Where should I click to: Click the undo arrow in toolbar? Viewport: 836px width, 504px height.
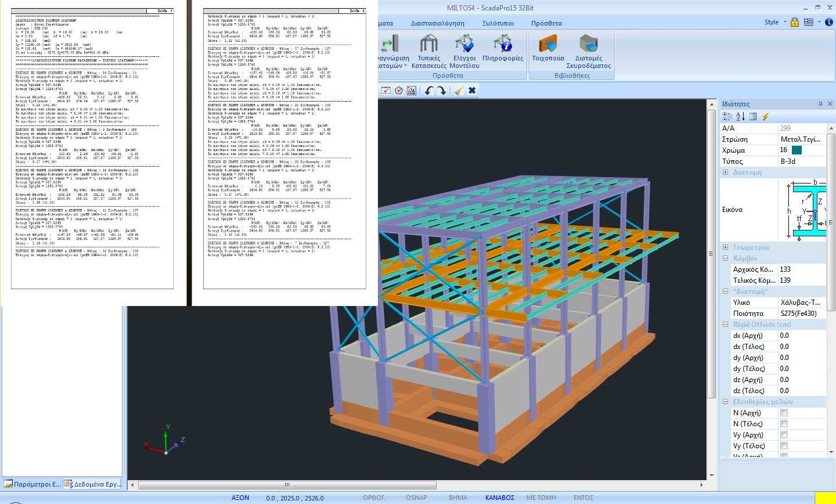[x=429, y=91]
